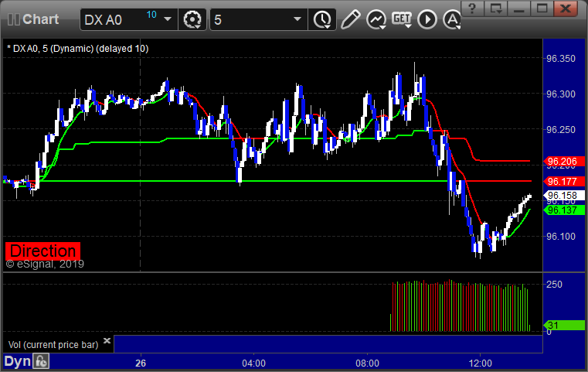Screen dimensions: 588x372
Task: Minimize the chart window
Action: [519, 9]
